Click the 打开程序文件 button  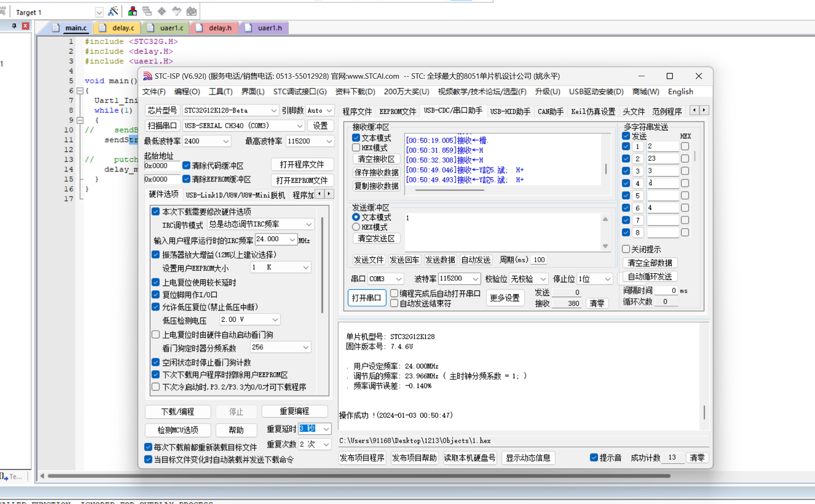click(302, 165)
